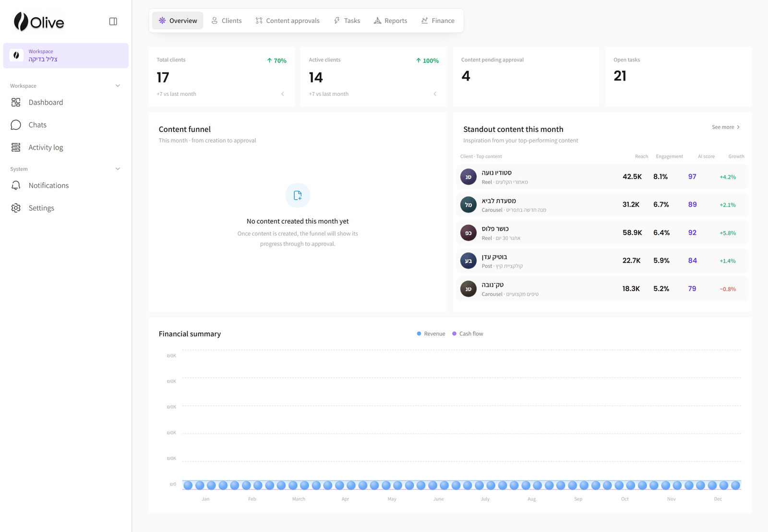Click the AI score value 97
Viewport: 768px width, 532px height.
coord(692,177)
